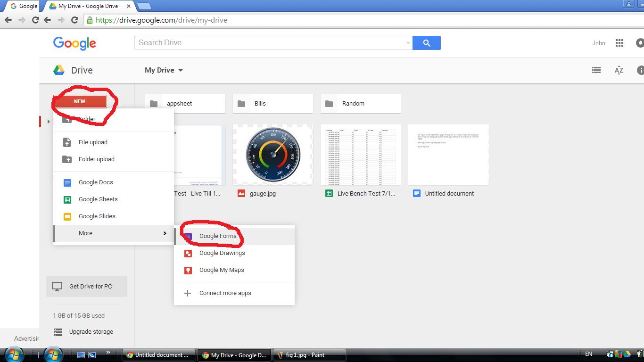Show the details info panel
The height and width of the screenshot is (362, 644).
(640, 70)
